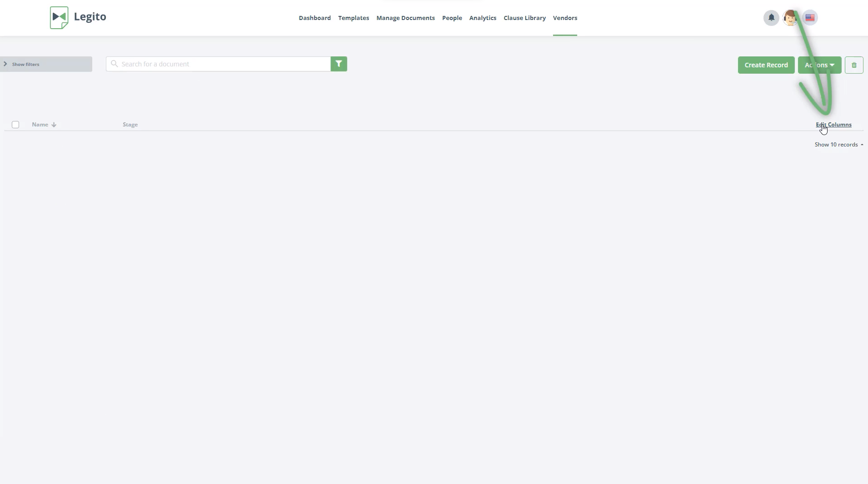Open the Show 10 records dropdown
Viewport: 868px width, 484px height.
click(838, 145)
